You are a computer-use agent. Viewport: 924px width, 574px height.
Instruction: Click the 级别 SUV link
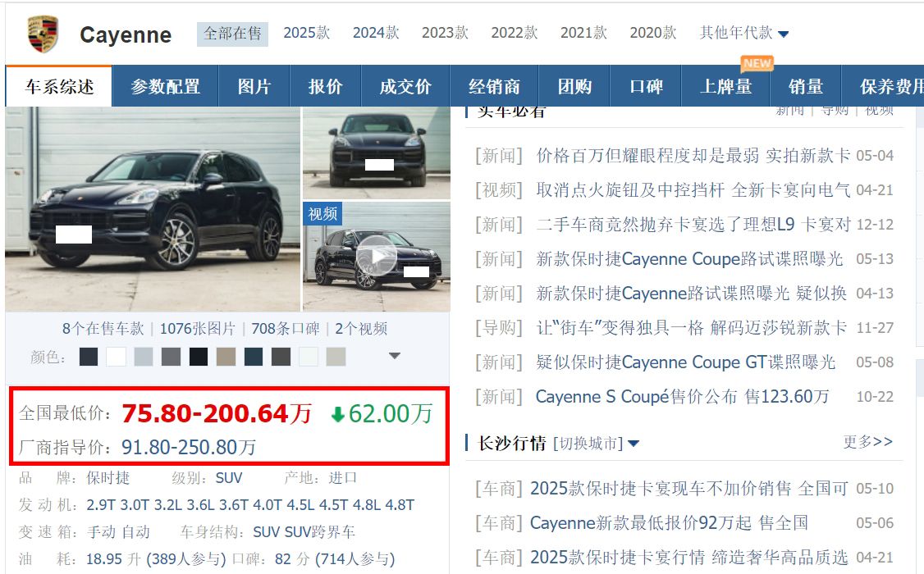229,477
